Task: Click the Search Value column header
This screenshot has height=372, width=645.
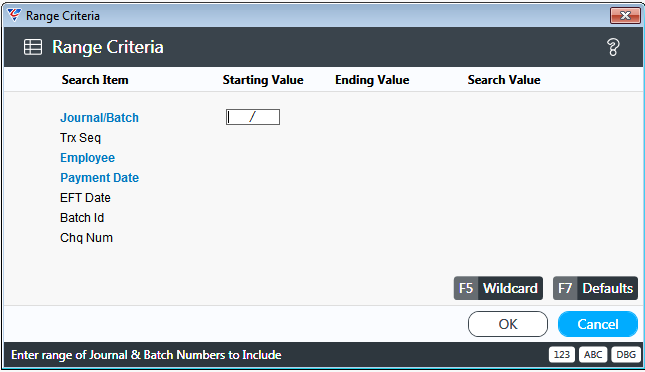Action: [x=504, y=80]
